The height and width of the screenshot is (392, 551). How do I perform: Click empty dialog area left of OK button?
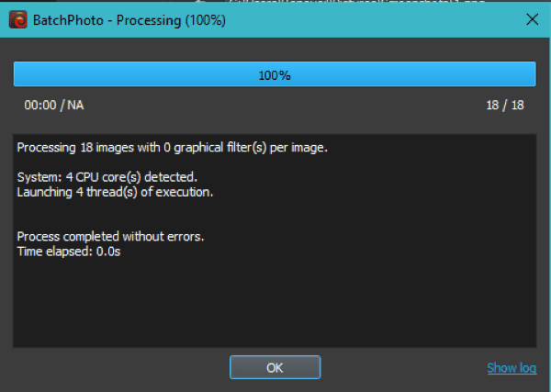click(x=119, y=367)
